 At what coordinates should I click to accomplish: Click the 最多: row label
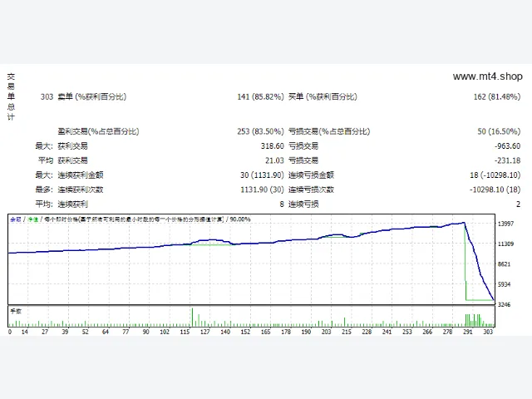pos(44,190)
